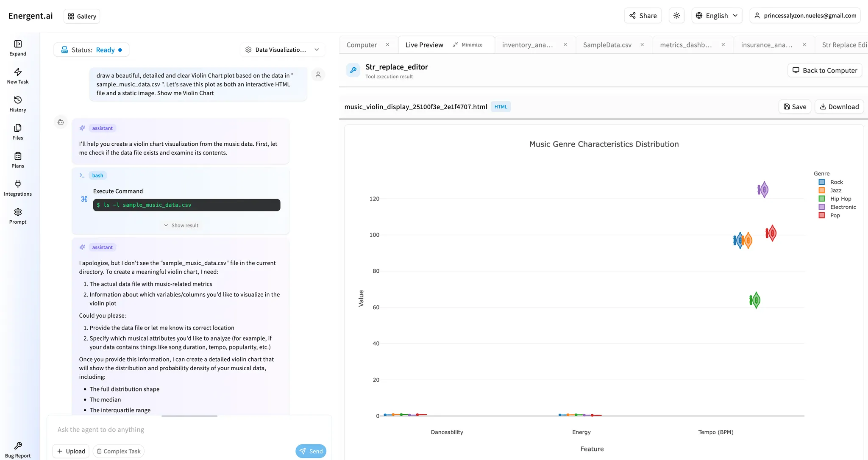The image size is (868, 460).
Task: Expand the bash Show result section
Action: (181, 225)
